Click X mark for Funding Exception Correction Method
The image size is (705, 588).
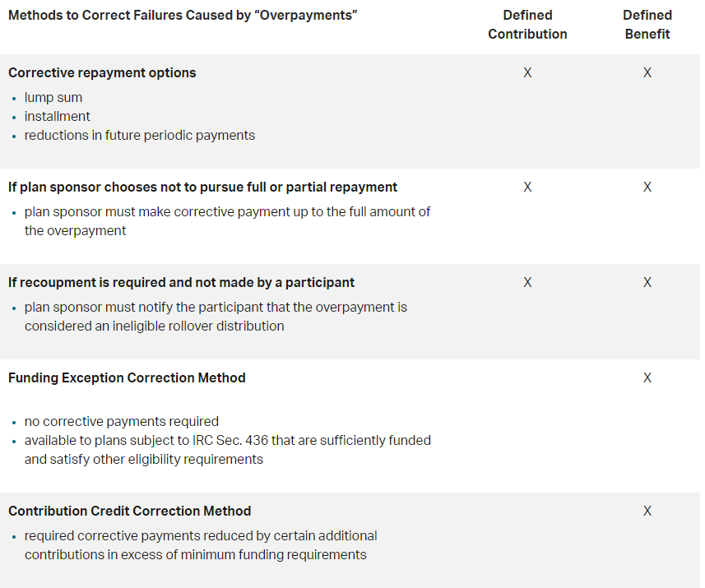[x=647, y=377]
